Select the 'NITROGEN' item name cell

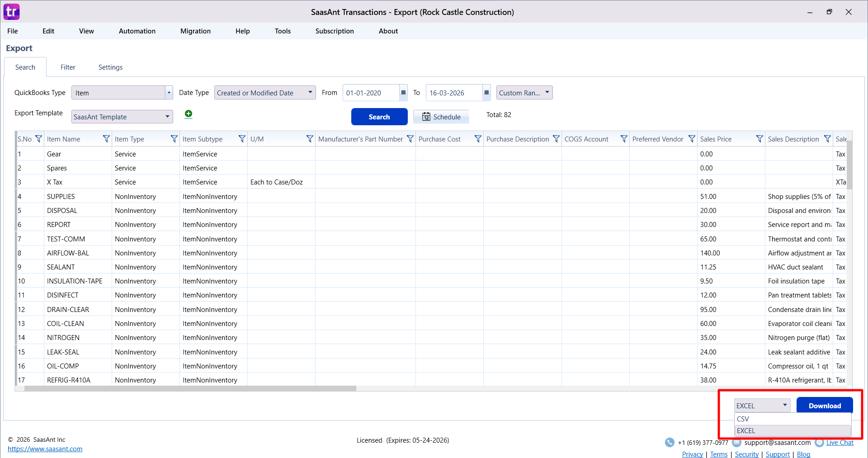pos(78,337)
